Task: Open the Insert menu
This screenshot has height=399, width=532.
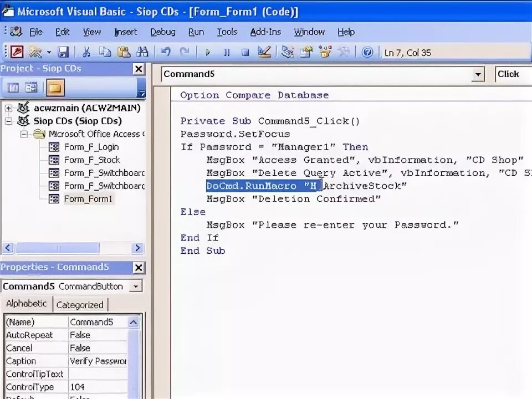Action: tap(126, 32)
